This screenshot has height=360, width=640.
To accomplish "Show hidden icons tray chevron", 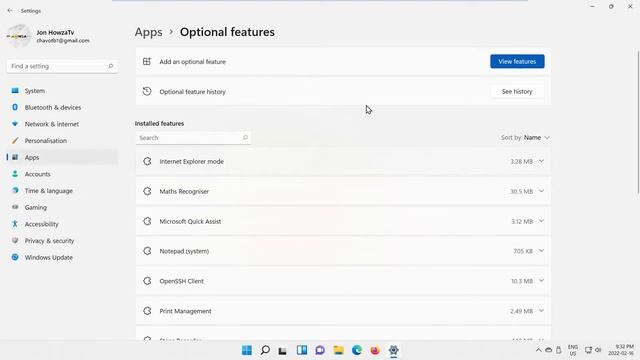I will tap(538, 350).
